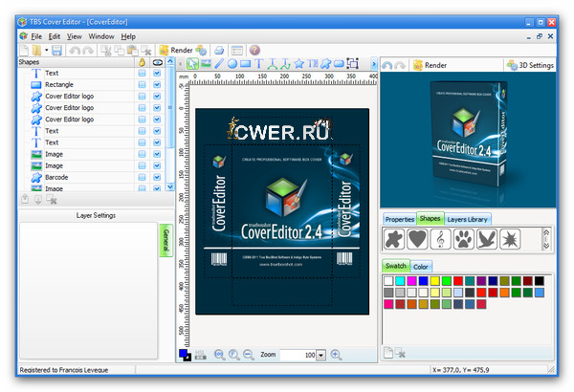Toggle visibility of the Rectangle layer

point(158,85)
